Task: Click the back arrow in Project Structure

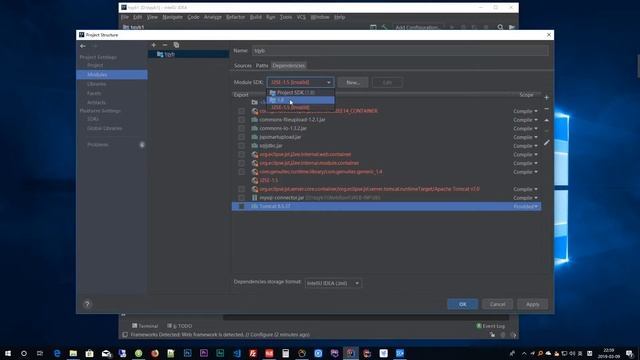Action: click(83, 46)
